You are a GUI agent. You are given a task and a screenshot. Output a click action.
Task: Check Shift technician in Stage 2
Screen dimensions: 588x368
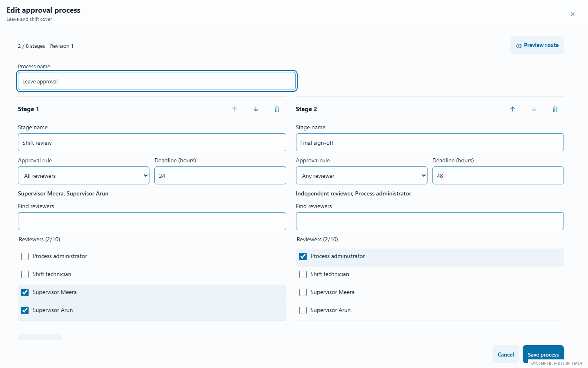coord(303,274)
